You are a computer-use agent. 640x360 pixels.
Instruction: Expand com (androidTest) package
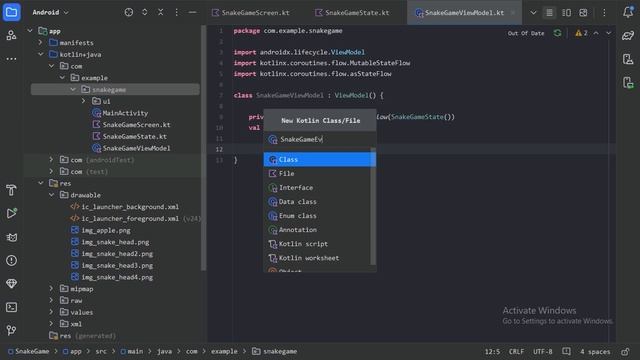[51, 160]
